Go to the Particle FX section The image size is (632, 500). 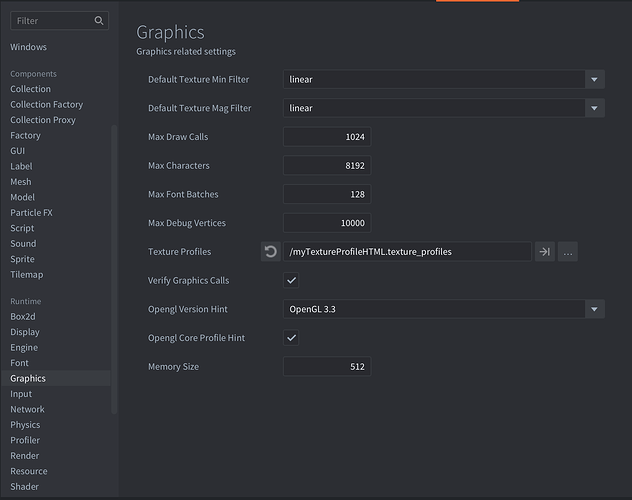pos(34,213)
